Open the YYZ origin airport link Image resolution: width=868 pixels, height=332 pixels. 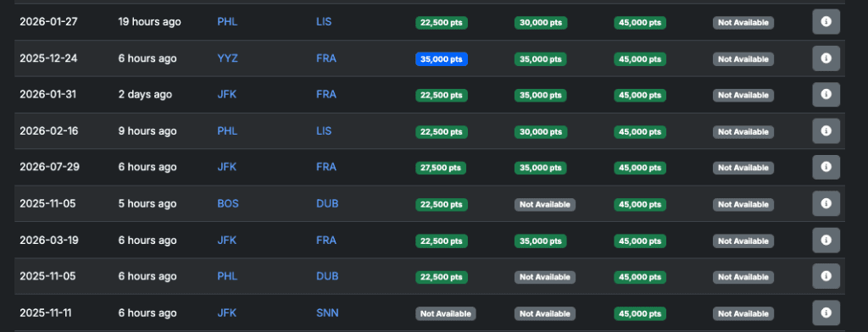click(x=227, y=58)
